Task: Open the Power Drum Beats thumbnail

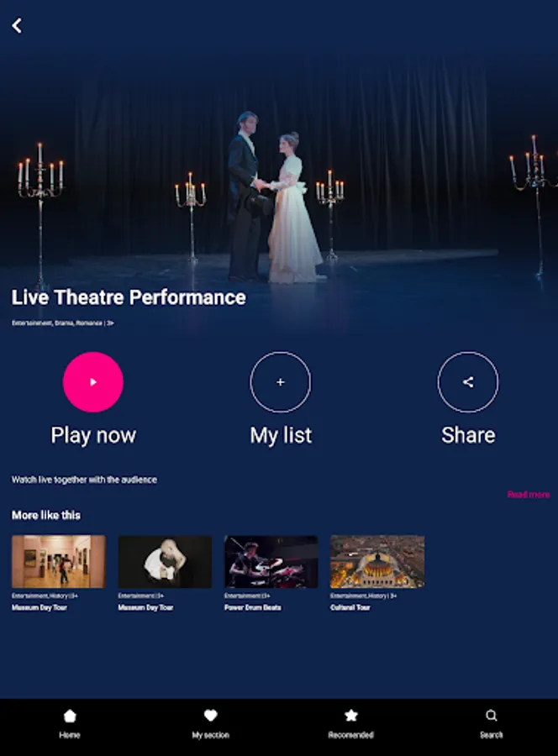Action: [271, 561]
